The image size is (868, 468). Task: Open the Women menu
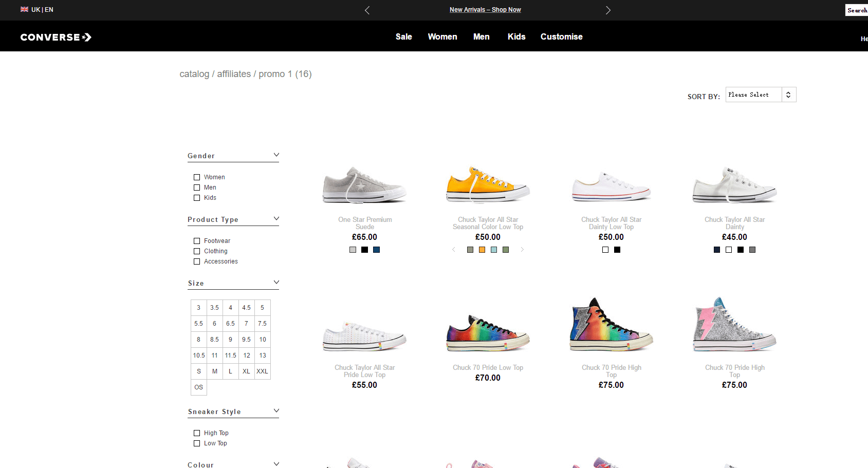pyautogui.click(x=442, y=37)
